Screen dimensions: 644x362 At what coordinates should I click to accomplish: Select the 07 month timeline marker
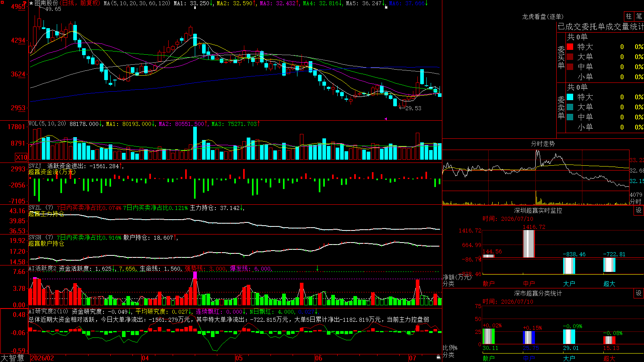413,358
